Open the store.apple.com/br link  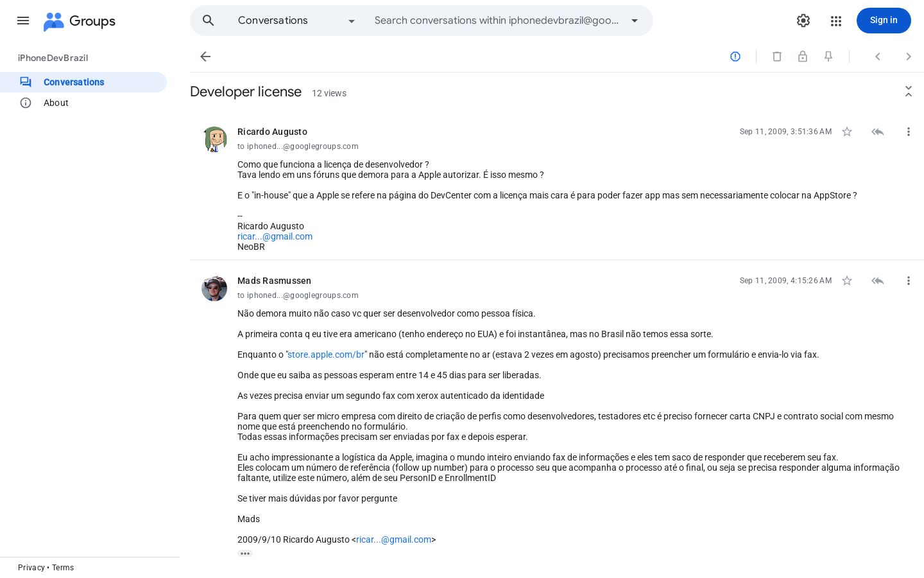pos(326,355)
